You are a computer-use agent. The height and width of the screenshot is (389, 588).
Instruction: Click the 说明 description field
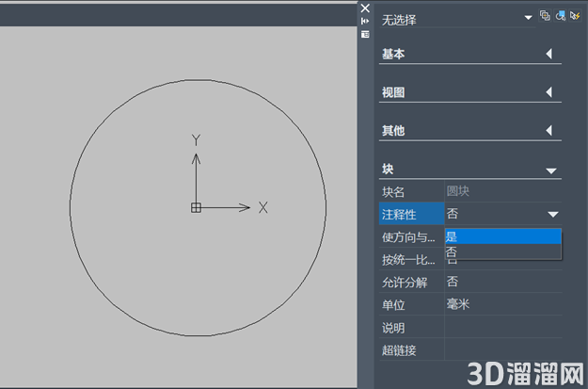503,327
